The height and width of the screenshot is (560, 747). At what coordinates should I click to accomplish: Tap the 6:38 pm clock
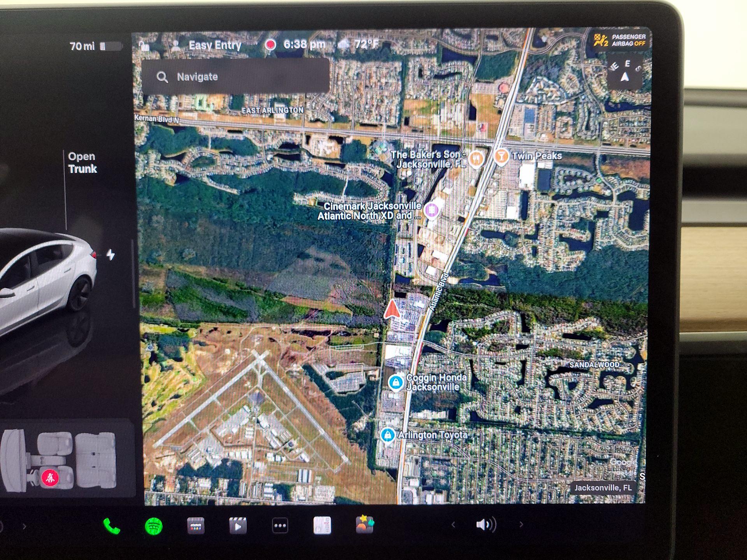(x=304, y=44)
